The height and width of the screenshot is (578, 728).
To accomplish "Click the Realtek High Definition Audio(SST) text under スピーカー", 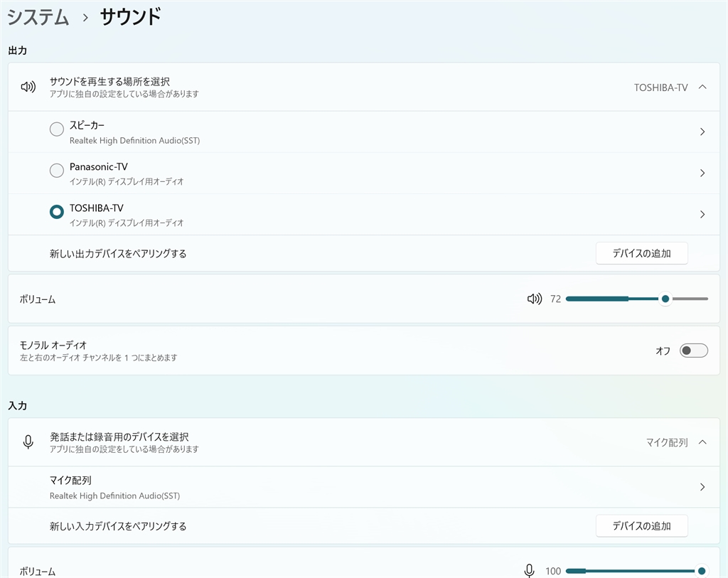I will pos(134,141).
